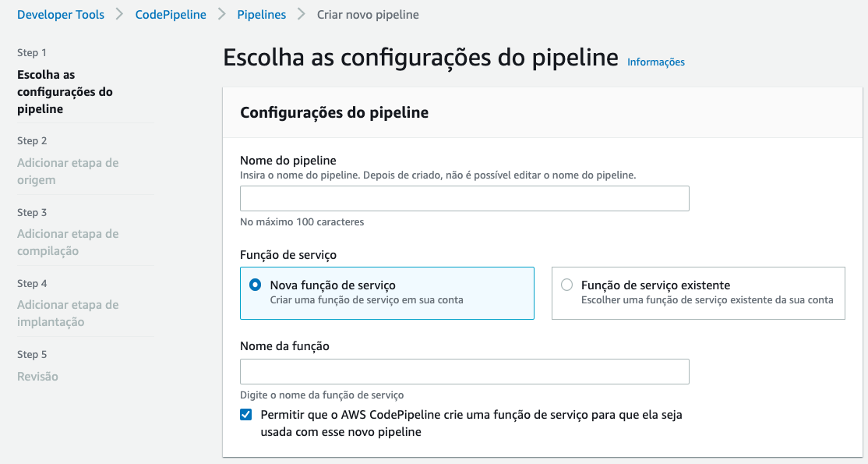
Task: Click into the Nome da função field
Action: pos(464,372)
